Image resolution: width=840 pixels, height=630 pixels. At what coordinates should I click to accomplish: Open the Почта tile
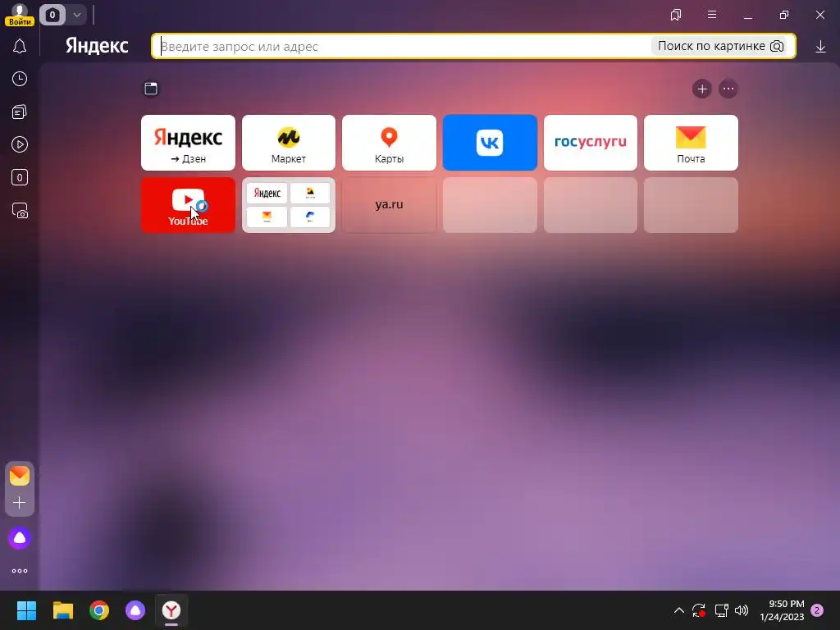pyautogui.click(x=691, y=143)
